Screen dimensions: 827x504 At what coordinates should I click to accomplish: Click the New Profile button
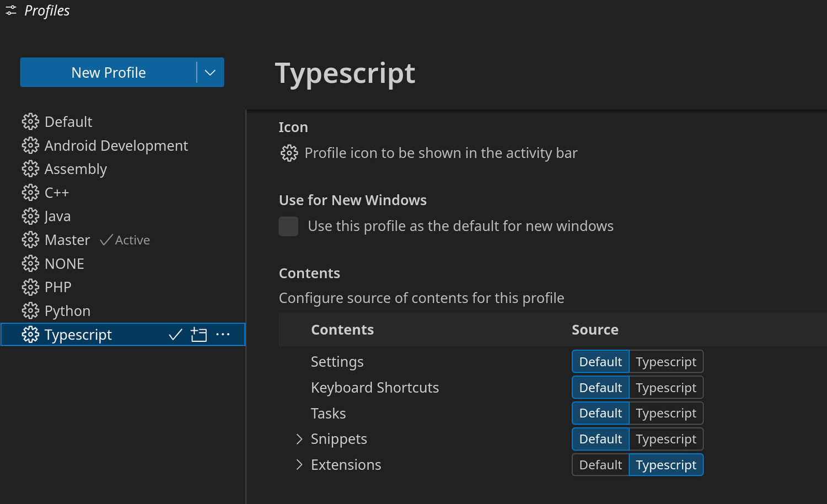[x=109, y=73]
